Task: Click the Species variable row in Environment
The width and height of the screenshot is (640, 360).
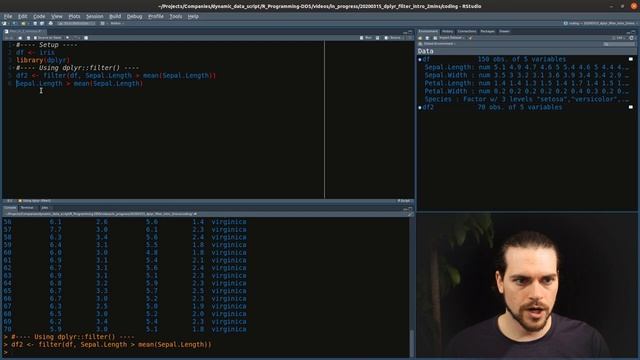Action: tap(526, 99)
